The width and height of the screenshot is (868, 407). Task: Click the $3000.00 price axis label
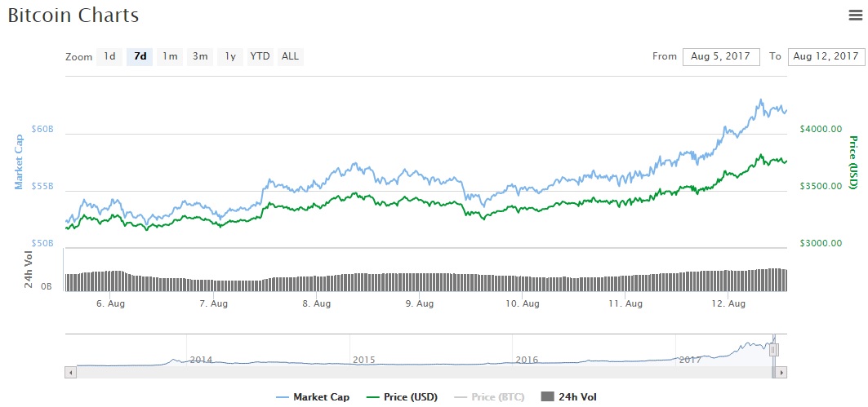[821, 243]
